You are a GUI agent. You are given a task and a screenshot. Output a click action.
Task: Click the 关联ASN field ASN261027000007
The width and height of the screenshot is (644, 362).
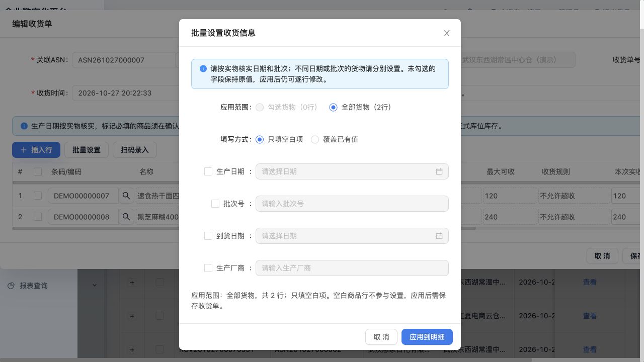pos(124,60)
